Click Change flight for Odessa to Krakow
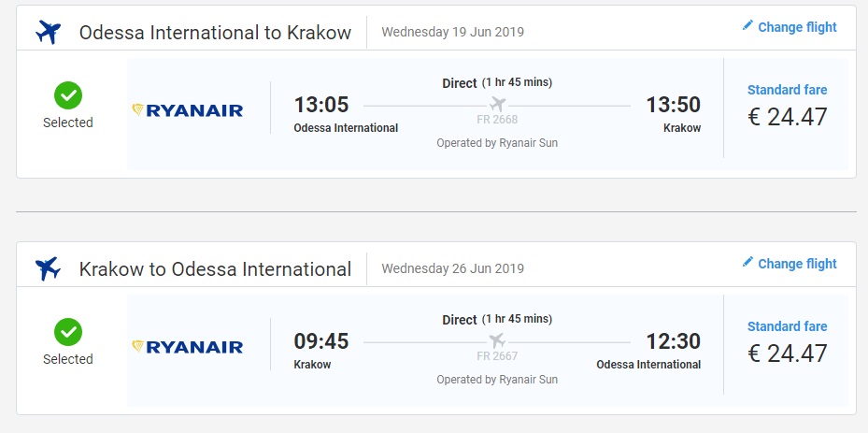 (797, 27)
